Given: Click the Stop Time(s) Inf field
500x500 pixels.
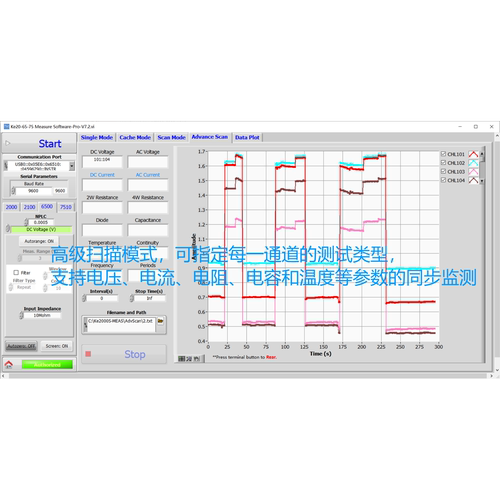Looking at the screenshot, I should click(150, 298).
